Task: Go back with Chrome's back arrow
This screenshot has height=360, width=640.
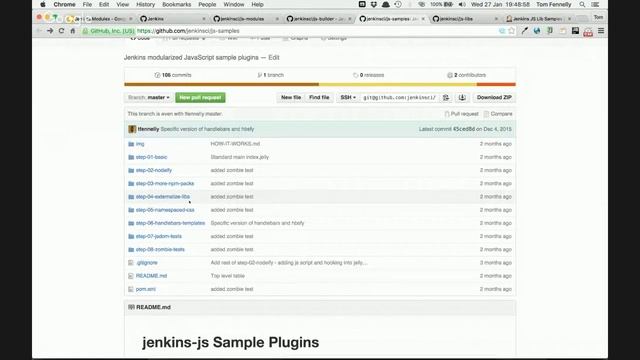Action: point(39,31)
